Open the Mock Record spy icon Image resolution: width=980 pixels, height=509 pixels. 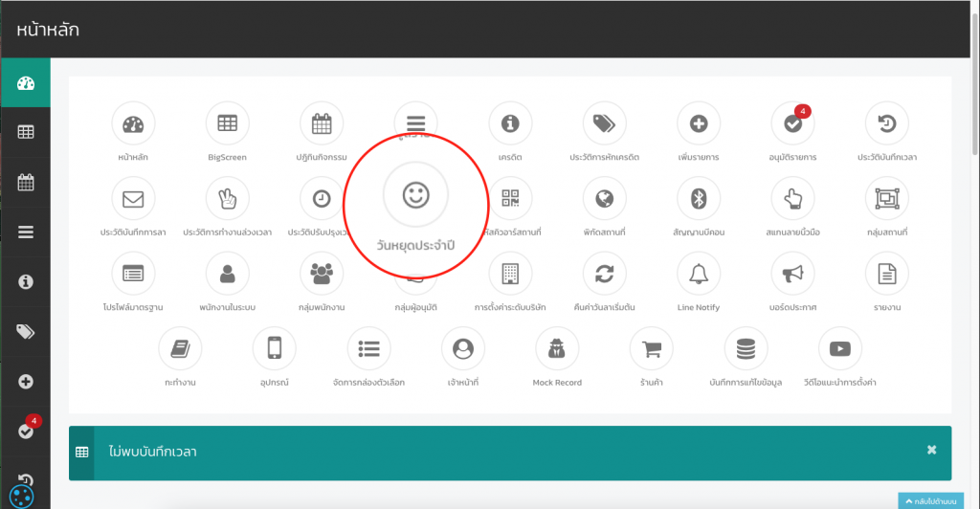click(x=557, y=348)
